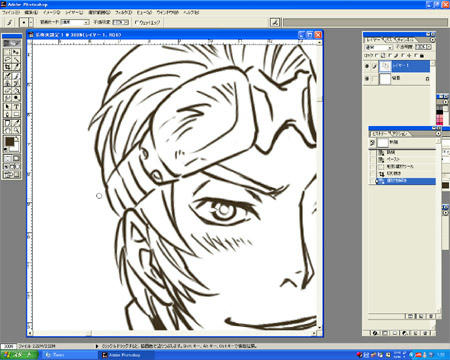
Task: Click Jump to ImageReady button in toolbox
Action: point(12,175)
